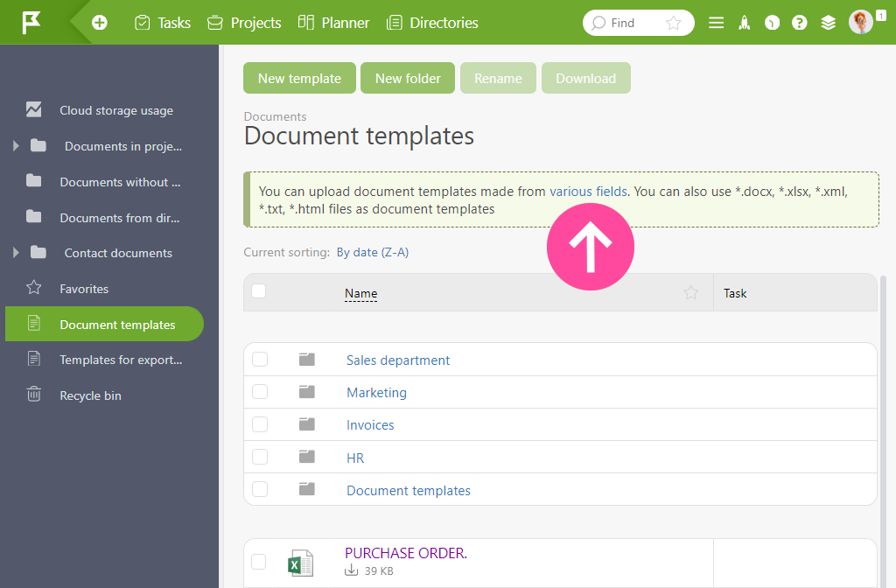Open the help question mark icon
The width and height of the screenshot is (896, 588).
coord(800,23)
